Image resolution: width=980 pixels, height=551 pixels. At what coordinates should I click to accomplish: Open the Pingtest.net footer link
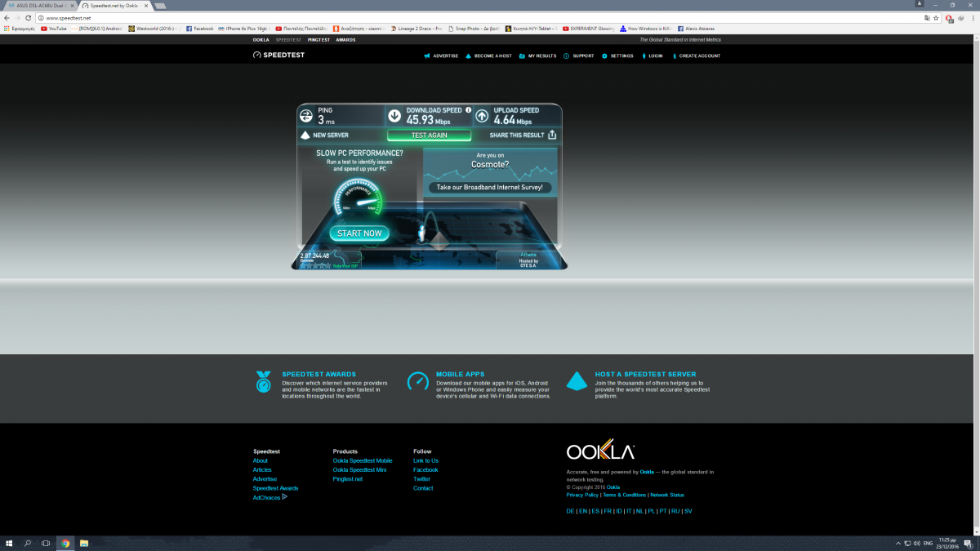[348, 479]
